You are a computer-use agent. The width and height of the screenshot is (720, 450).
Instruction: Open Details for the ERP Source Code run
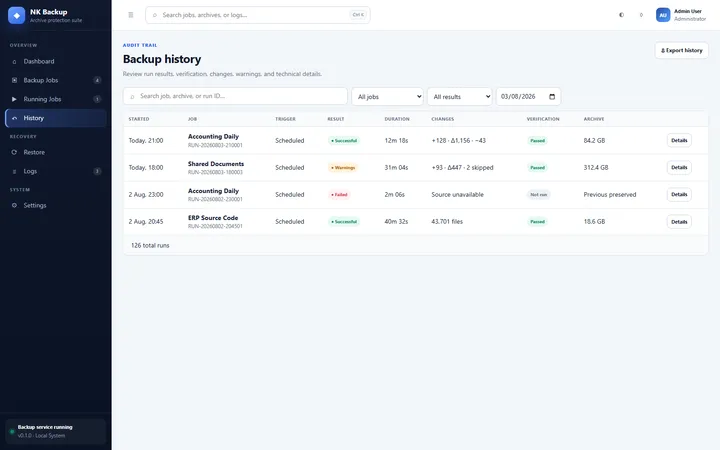click(679, 221)
